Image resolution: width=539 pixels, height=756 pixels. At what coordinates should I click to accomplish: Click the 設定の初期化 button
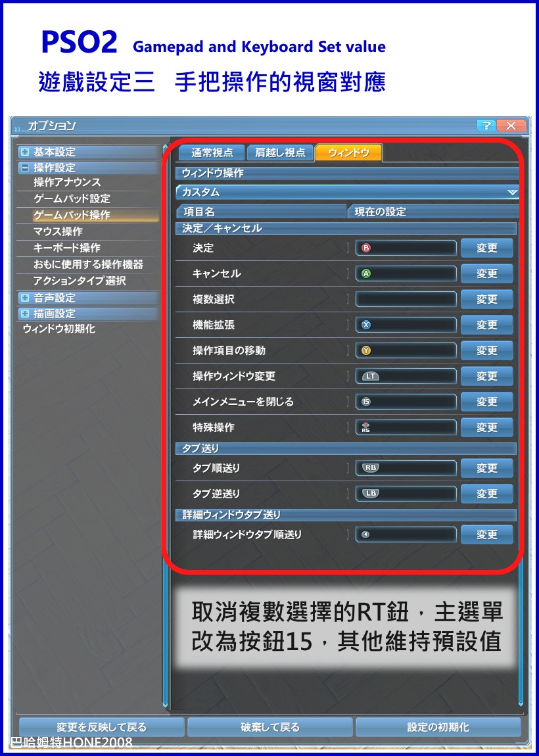click(438, 726)
